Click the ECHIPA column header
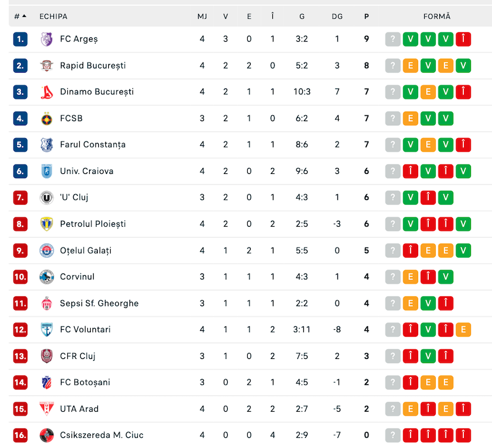The width and height of the screenshot is (492, 448). tap(53, 16)
